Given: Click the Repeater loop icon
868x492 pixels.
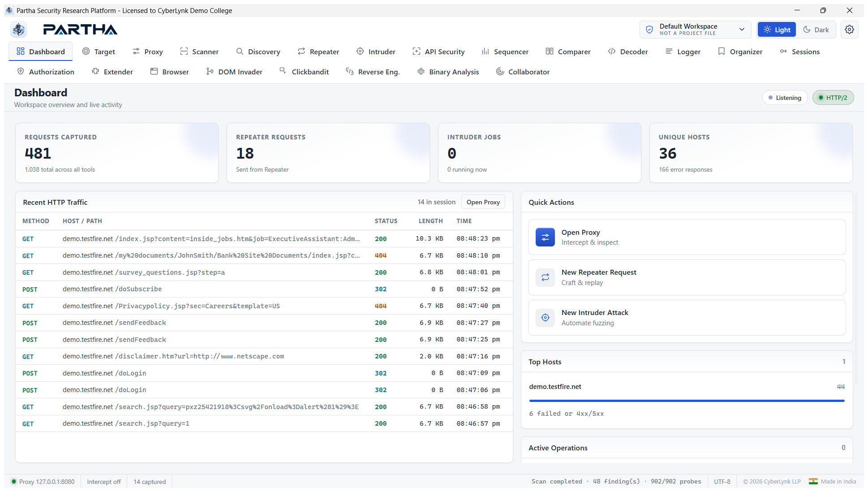Looking at the screenshot, I should (301, 52).
